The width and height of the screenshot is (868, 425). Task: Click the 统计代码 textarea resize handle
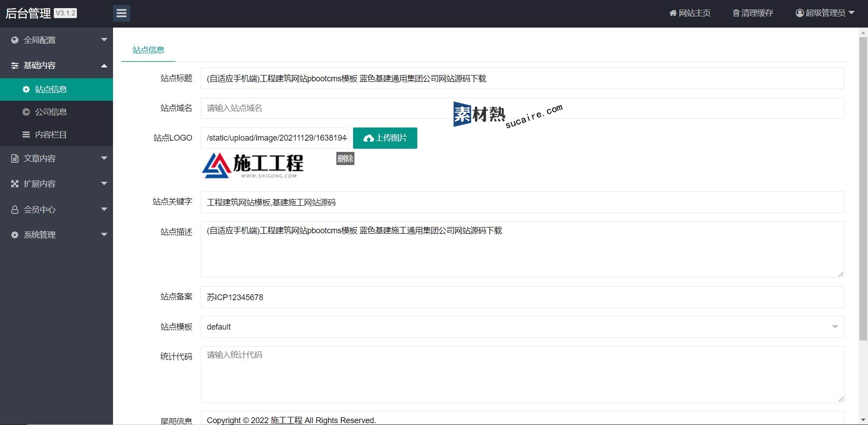pyautogui.click(x=840, y=399)
